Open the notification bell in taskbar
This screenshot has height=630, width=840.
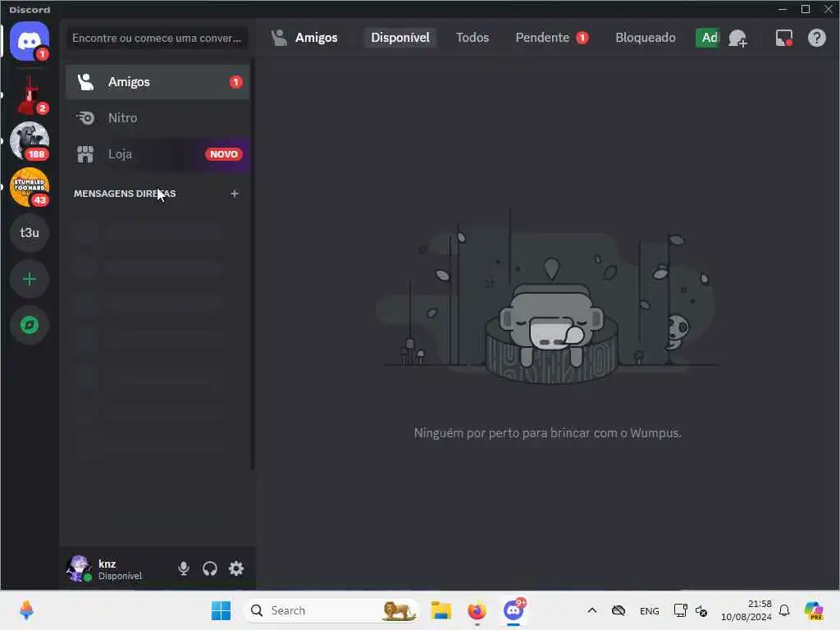(784, 610)
